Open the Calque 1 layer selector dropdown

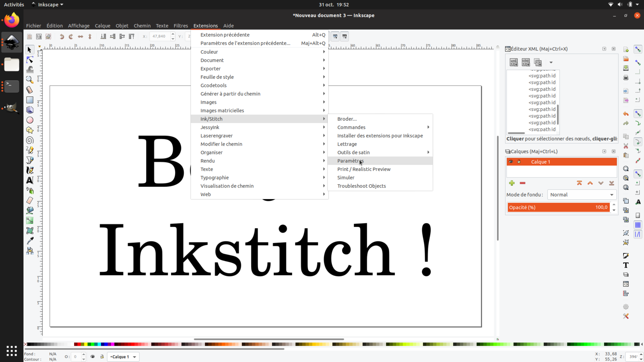(123, 357)
